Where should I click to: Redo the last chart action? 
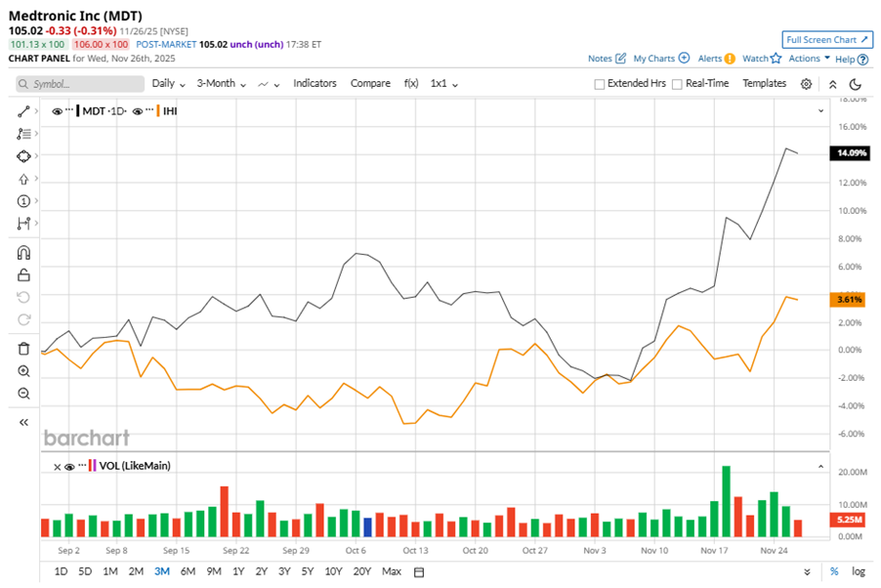pyautogui.click(x=23, y=319)
